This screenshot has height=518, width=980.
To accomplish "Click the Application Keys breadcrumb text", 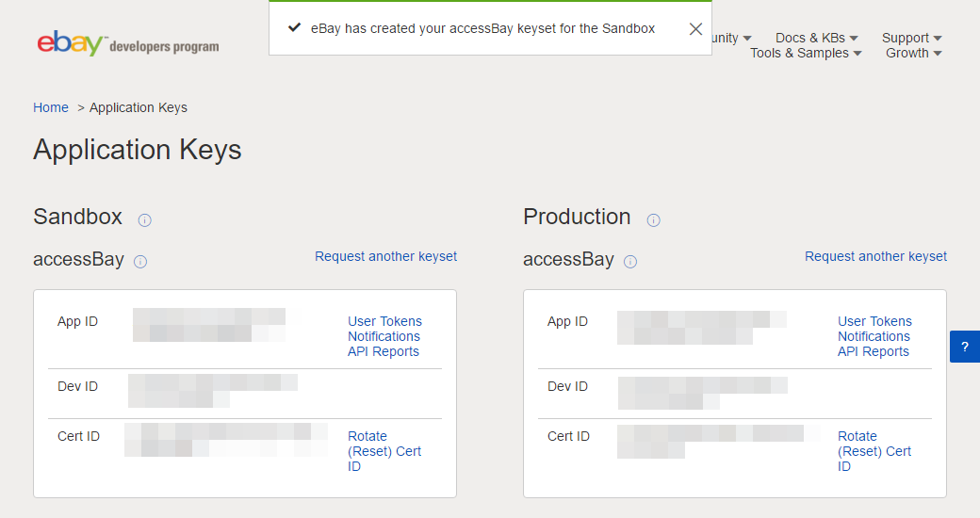I will pyautogui.click(x=139, y=107).
